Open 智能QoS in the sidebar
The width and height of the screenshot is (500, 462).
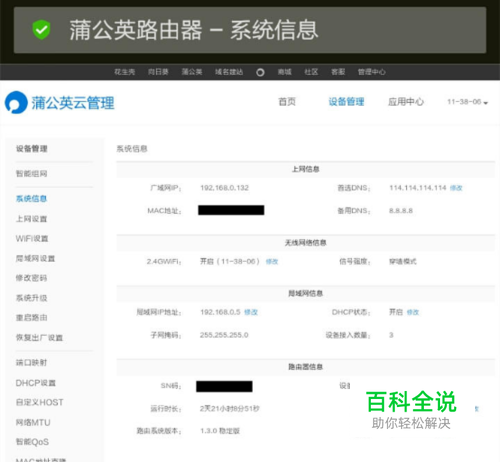point(32,442)
